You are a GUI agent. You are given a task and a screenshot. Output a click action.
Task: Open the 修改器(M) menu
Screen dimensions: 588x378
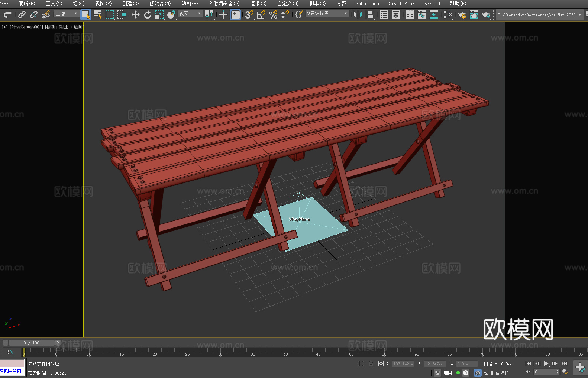point(160,4)
